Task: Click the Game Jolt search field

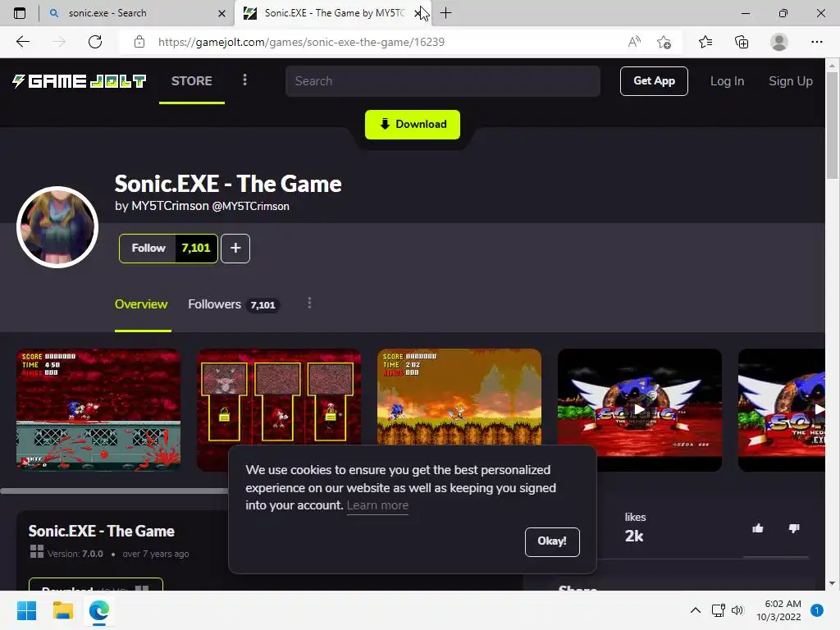Action: 442,81
